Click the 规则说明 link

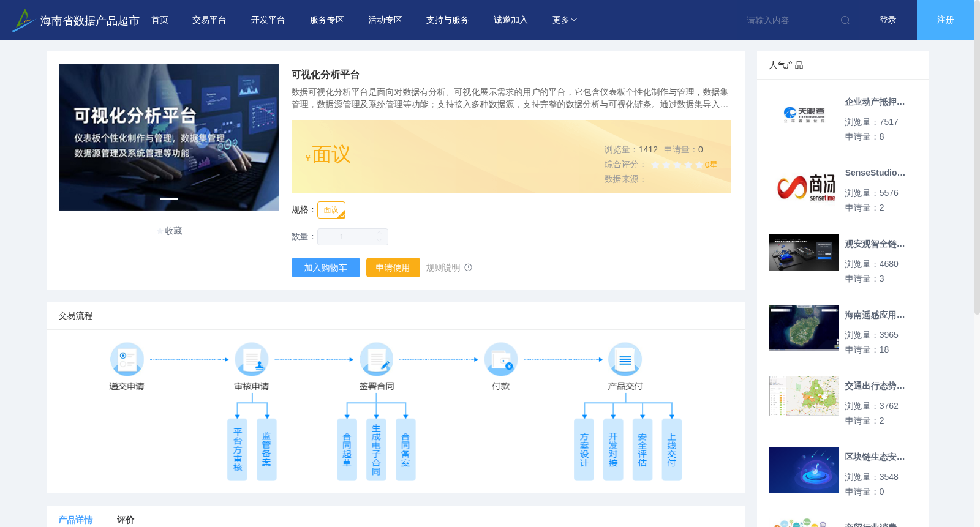[x=443, y=267]
